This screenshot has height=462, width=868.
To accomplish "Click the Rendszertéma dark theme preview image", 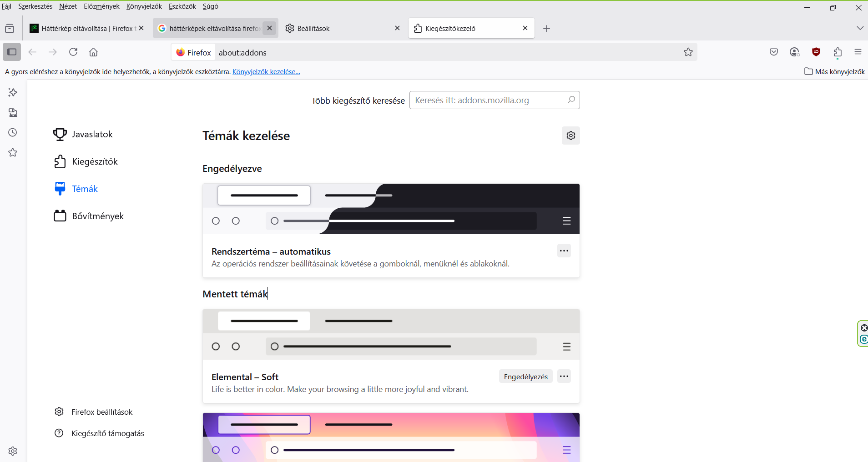I will 391,209.
